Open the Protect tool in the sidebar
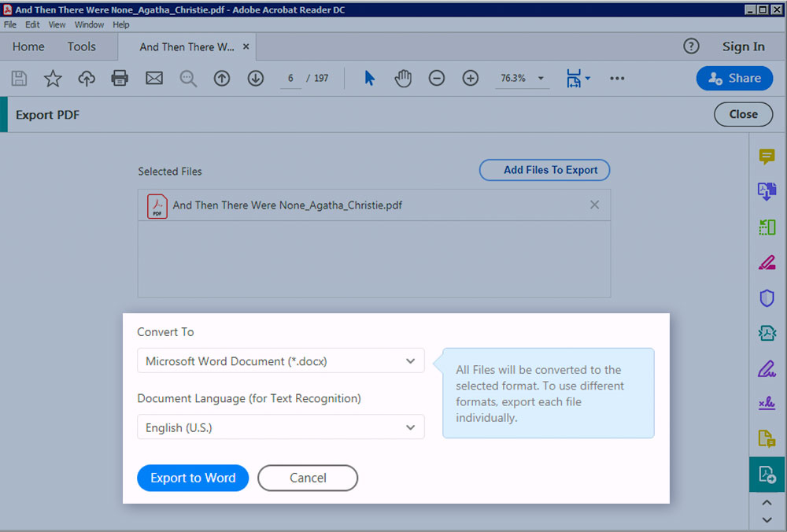This screenshot has width=787, height=532. [767, 298]
